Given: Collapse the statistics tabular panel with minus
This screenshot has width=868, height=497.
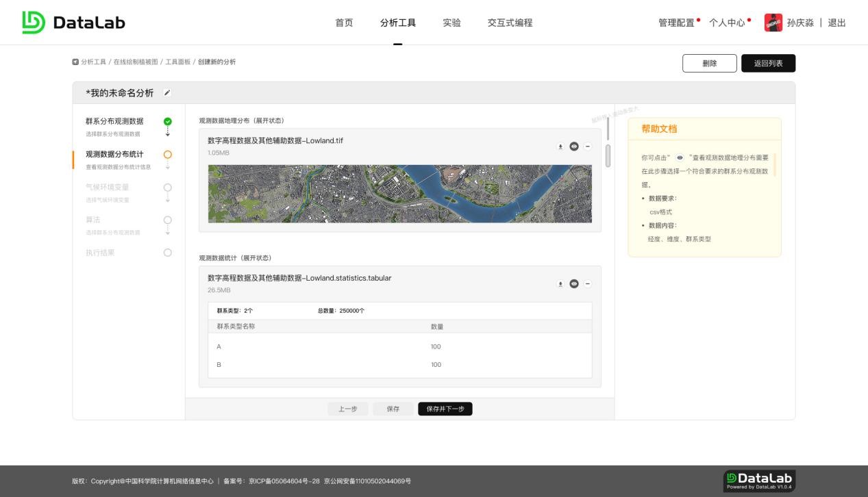Looking at the screenshot, I should (588, 284).
